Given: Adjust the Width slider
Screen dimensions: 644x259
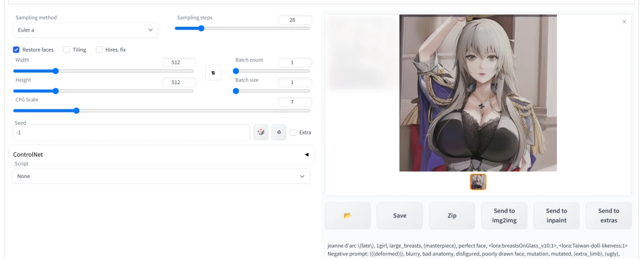Looking at the screenshot, I should 103,71.
